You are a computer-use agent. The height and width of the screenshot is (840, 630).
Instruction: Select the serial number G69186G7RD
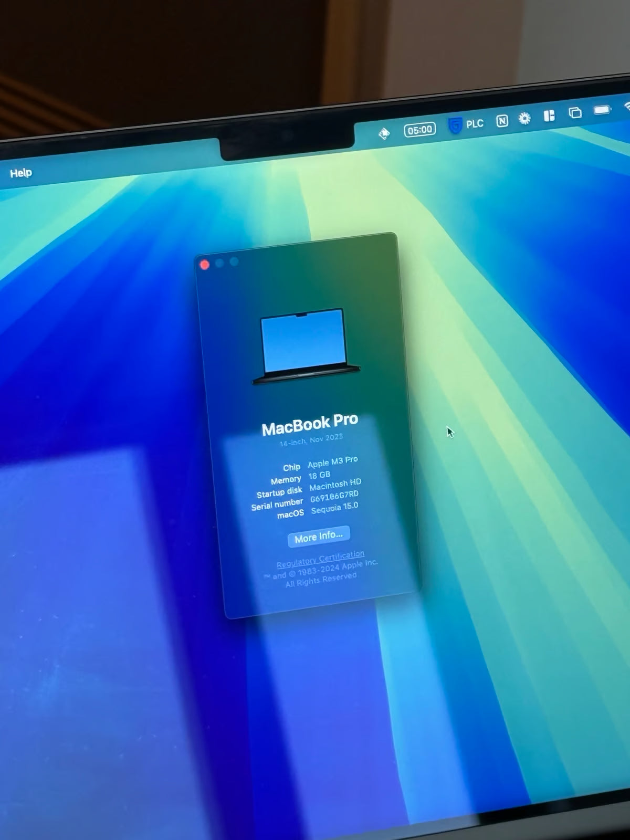(334, 496)
